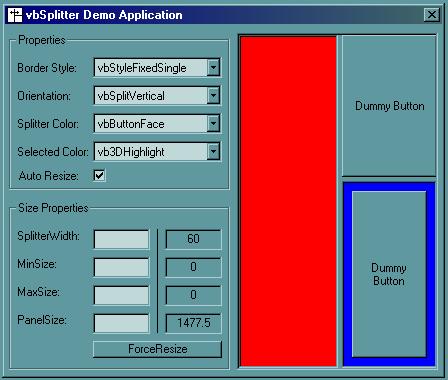Click the upper Dummy Button
Screen dimensions: 448x380
point(389,106)
